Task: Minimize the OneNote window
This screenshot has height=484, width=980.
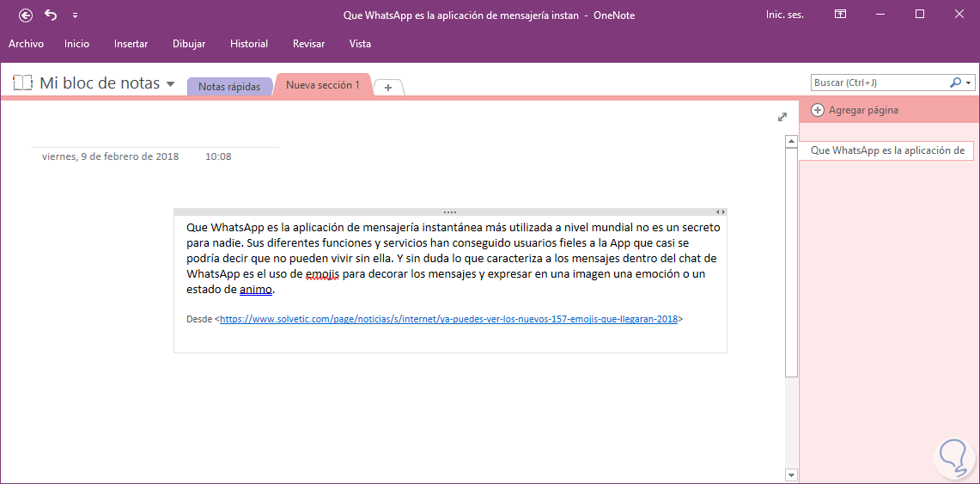Action: pyautogui.click(x=881, y=15)
